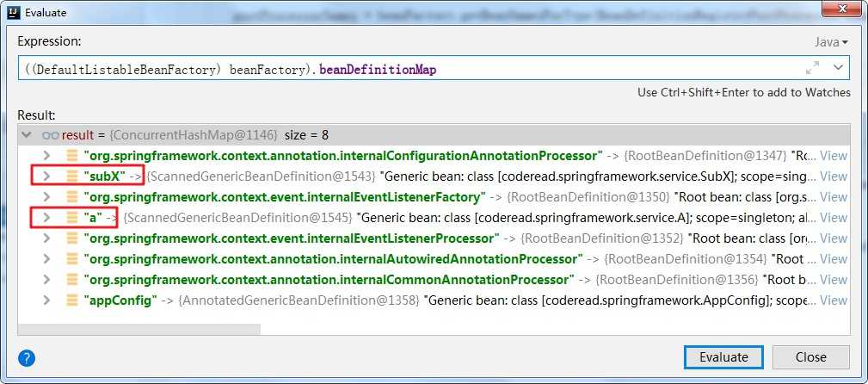This screenshot has width=868, height=384.
Task: Select the result ConcurrentHashMap@1146 row
Action: click(434, 134)
